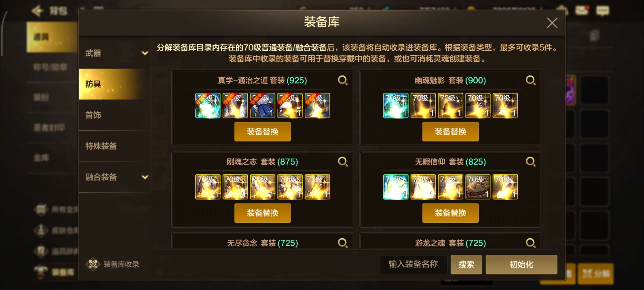644x290 pixels.
Task: Open search icon of 无暇信仰 set
Action: (x=530, y=162)
